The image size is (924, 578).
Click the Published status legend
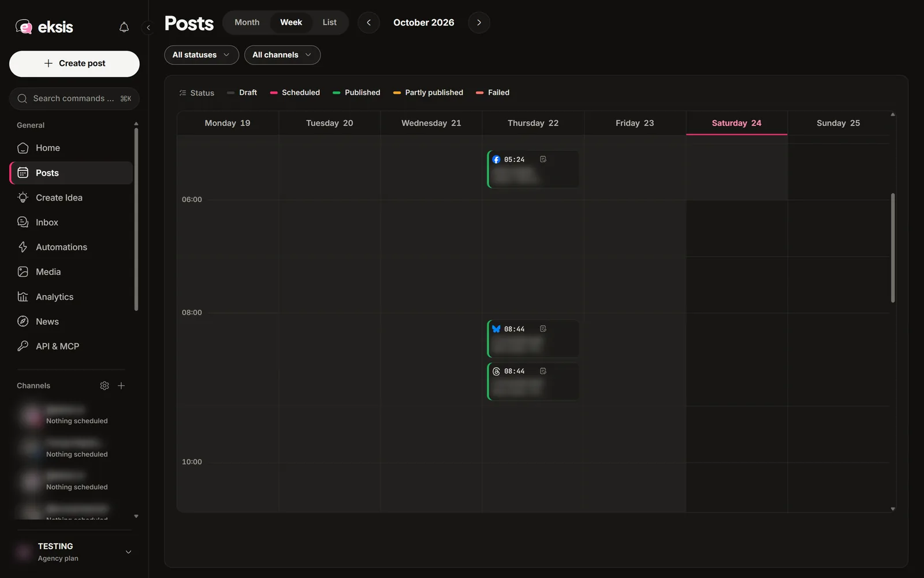click(x=357, y=92)
